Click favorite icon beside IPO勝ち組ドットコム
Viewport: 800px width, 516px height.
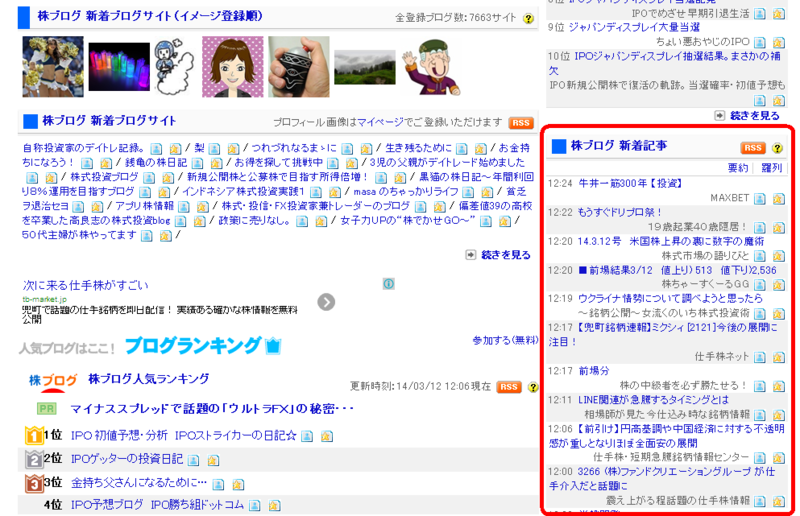point(274,506)
